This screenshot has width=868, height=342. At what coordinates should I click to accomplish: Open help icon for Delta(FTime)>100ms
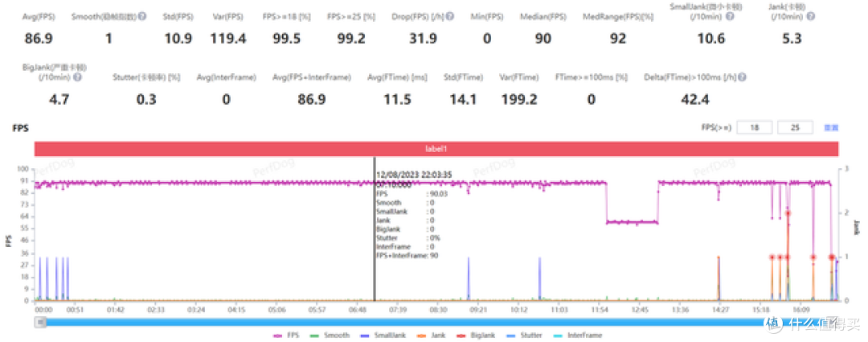[x=742, y=77]
